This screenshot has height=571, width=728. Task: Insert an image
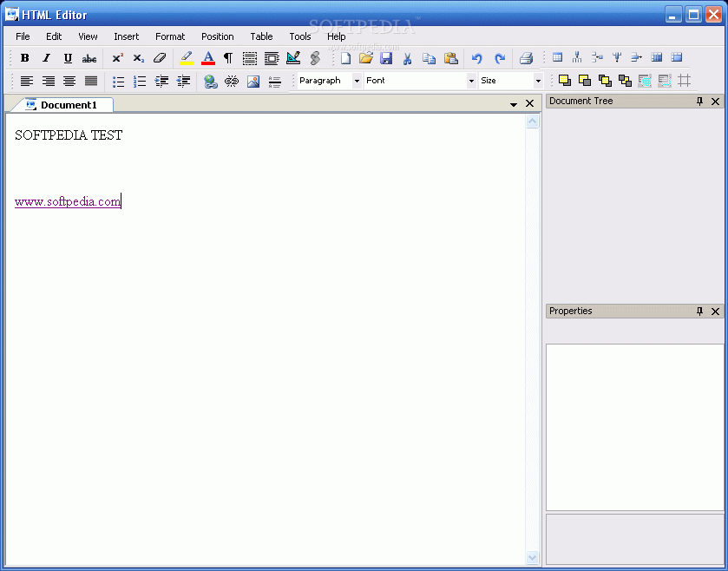tap(253, 82)
